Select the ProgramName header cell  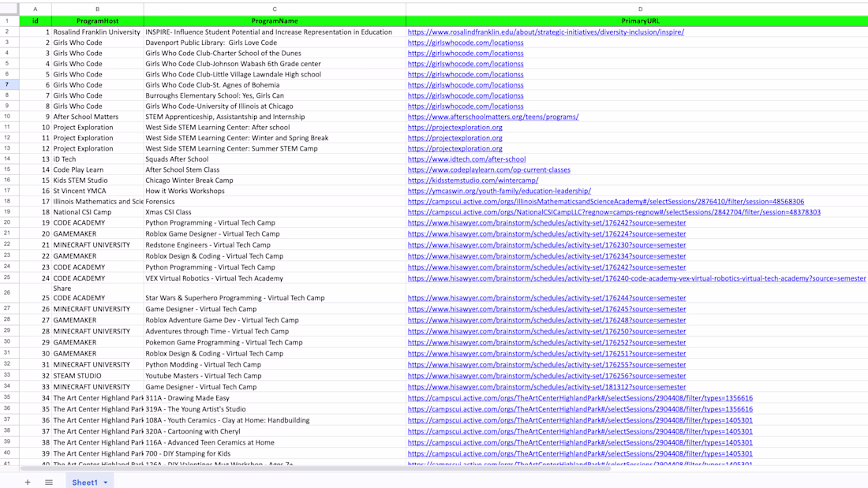point(275,21)
